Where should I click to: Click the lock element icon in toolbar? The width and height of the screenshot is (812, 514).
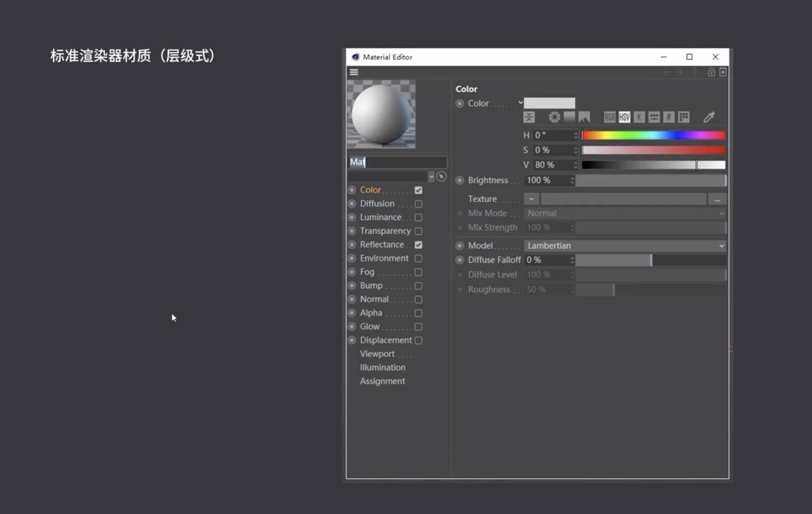711,72
